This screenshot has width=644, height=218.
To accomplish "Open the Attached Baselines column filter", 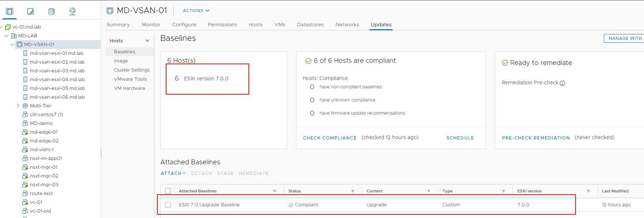I will click(275, 191).
